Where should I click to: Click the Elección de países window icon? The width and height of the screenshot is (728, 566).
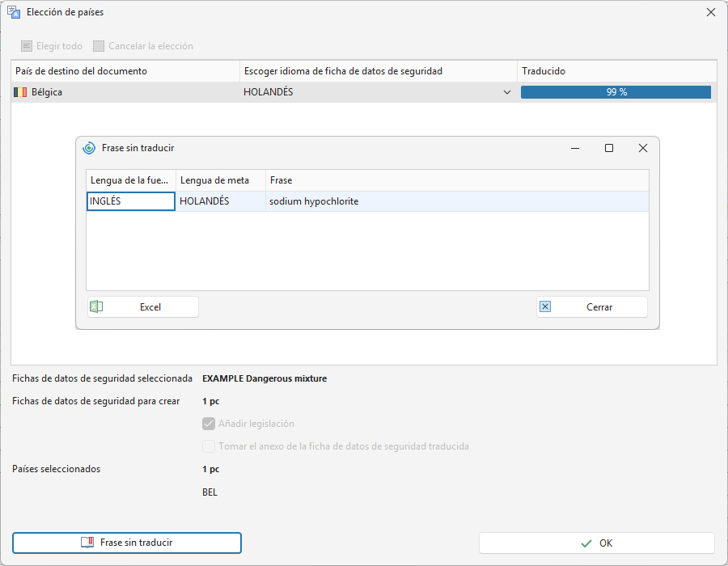coord(14,12)
